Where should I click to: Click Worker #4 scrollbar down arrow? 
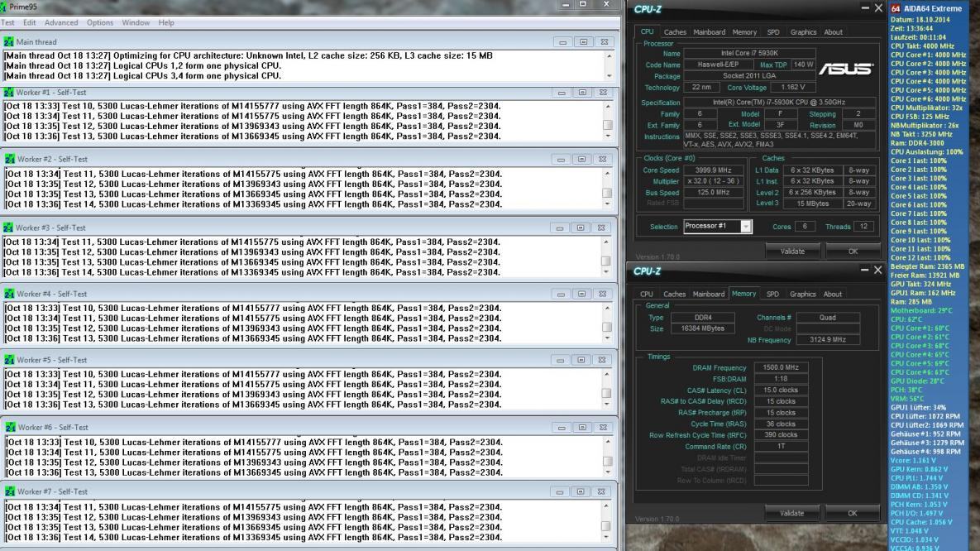pos(607,338)
